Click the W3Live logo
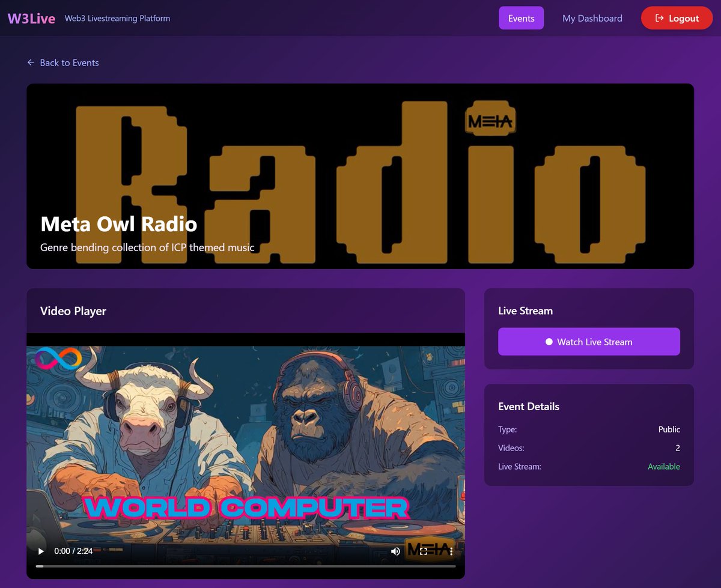Screen dimensions: 721x588 click(31, 18)
